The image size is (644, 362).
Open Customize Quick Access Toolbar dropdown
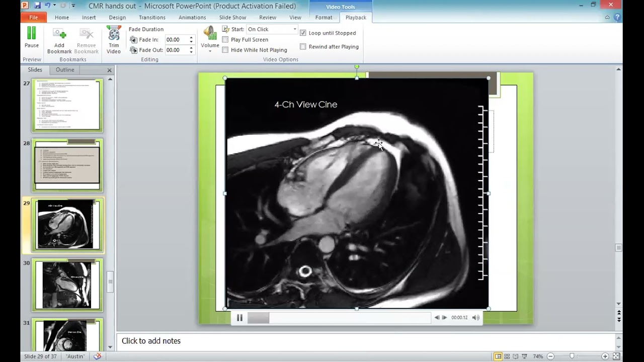pyautogui.click(x=73, y=6)
